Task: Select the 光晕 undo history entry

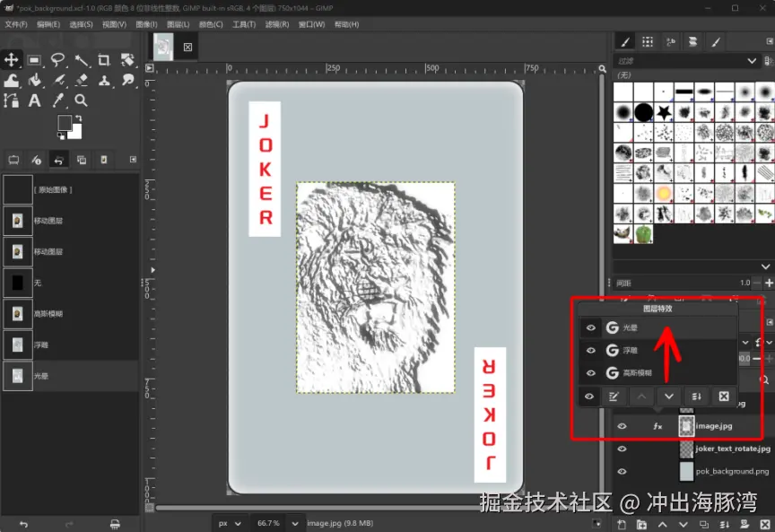Action: [70, 376]
